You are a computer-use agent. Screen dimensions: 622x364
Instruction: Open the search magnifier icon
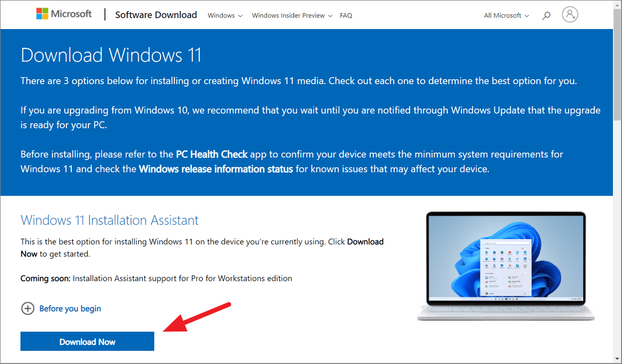pyautogui.click(x=546, y=15)
